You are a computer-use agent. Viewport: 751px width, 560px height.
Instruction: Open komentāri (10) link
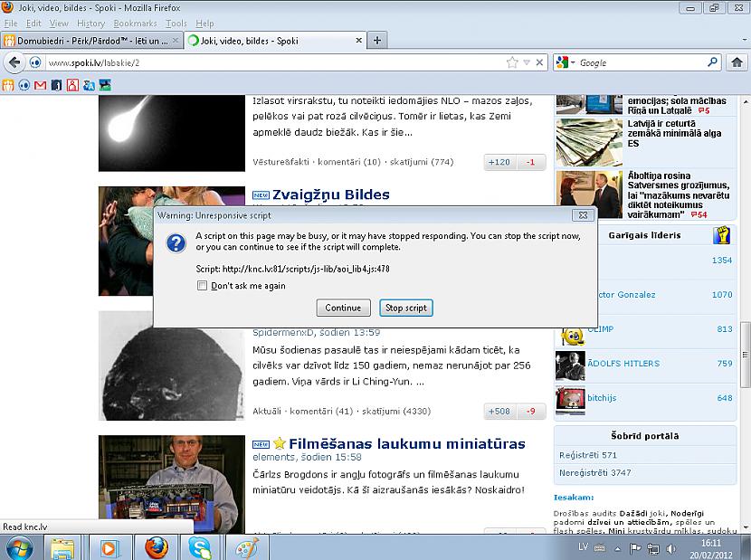click(349, 162)
